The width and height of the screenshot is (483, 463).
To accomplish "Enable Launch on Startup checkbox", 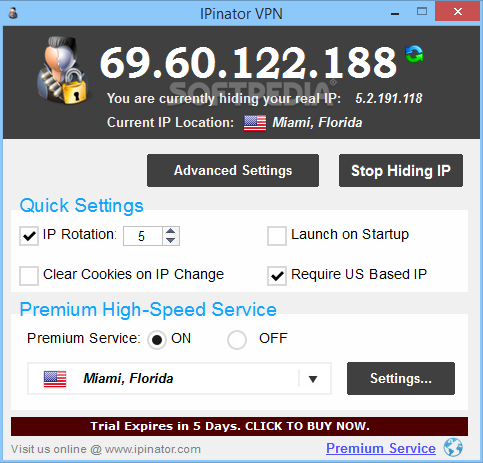I will [277, 236].
